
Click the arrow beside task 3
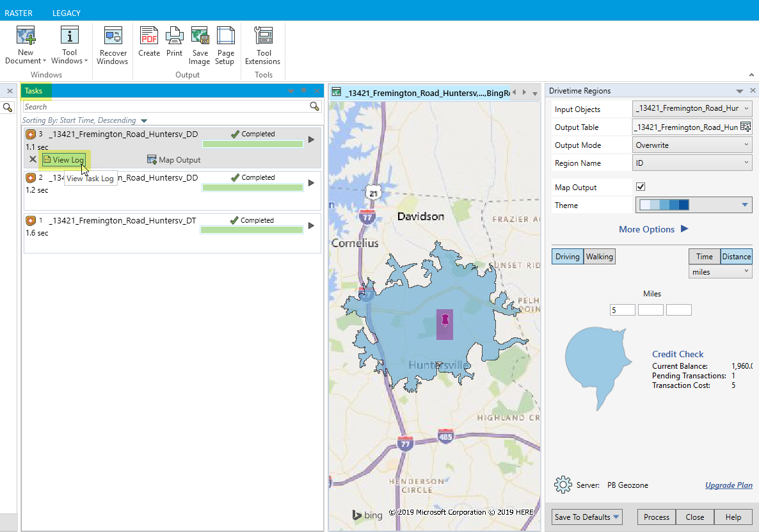tap(311, 140)
